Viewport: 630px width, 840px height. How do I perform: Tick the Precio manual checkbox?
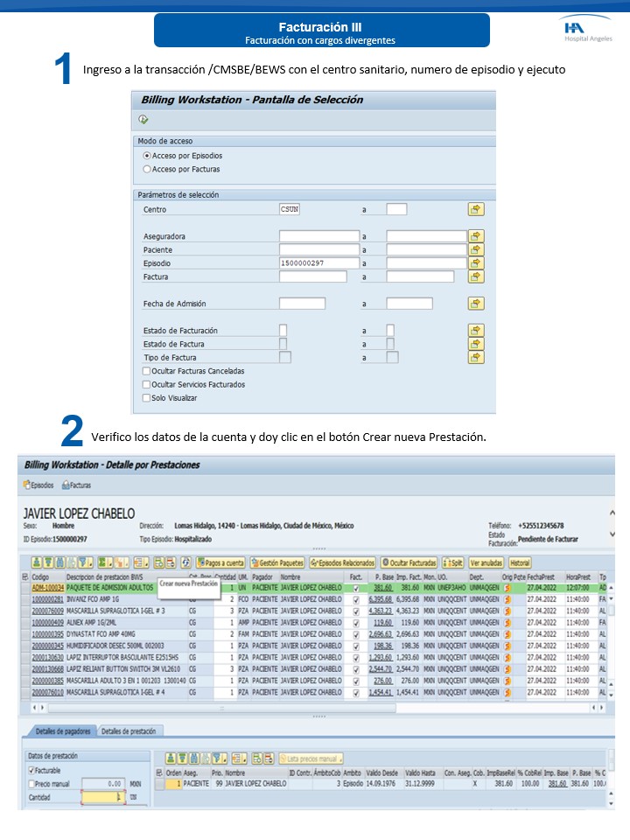(x=32, y=784)
